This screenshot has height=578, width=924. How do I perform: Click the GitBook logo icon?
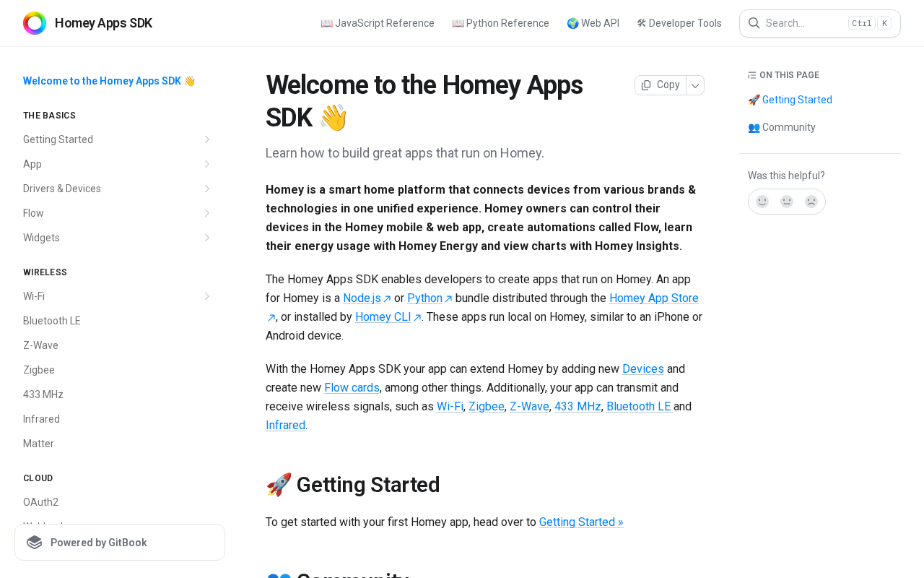coord(35,543)
